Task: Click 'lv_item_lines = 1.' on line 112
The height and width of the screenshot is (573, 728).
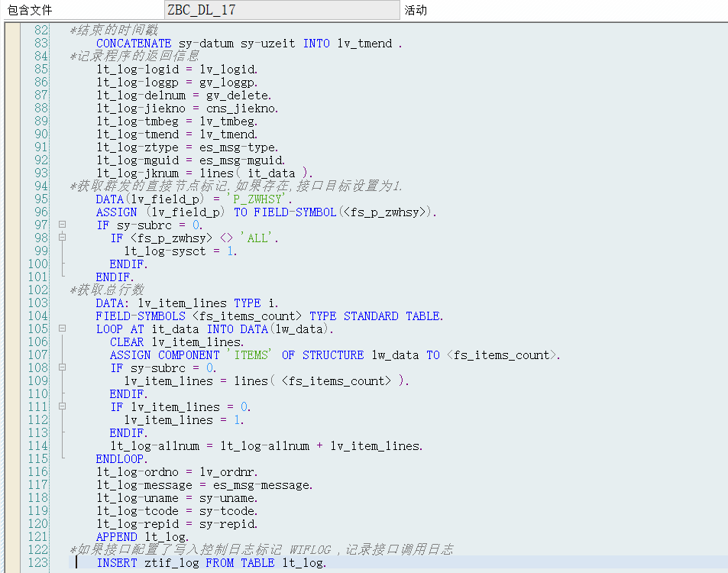Action: click(x=184, y=420)
